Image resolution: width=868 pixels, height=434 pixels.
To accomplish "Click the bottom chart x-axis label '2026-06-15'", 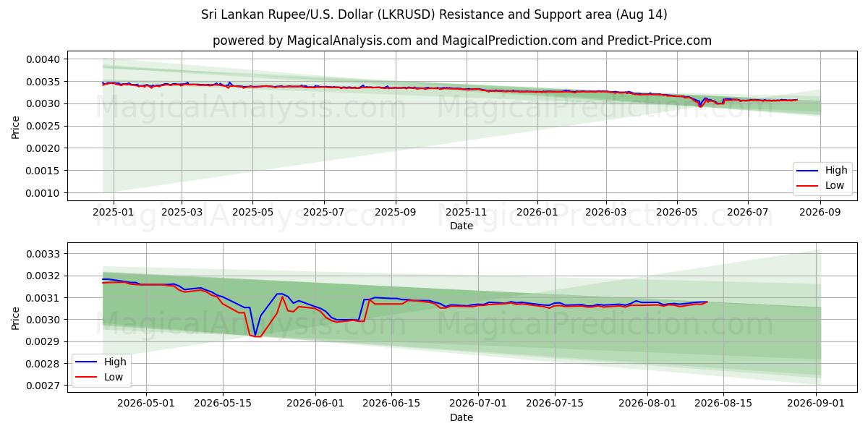I will tap(391, 405).
